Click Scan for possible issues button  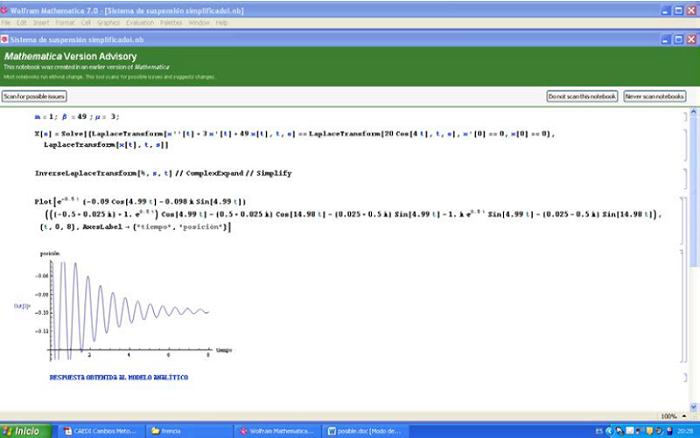pyautogui.click(x=34, y=96)
